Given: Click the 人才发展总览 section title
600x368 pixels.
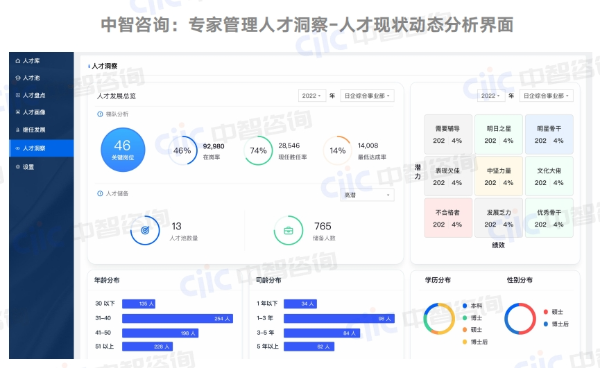Looking at the screenshot, I should click(116, 96).
